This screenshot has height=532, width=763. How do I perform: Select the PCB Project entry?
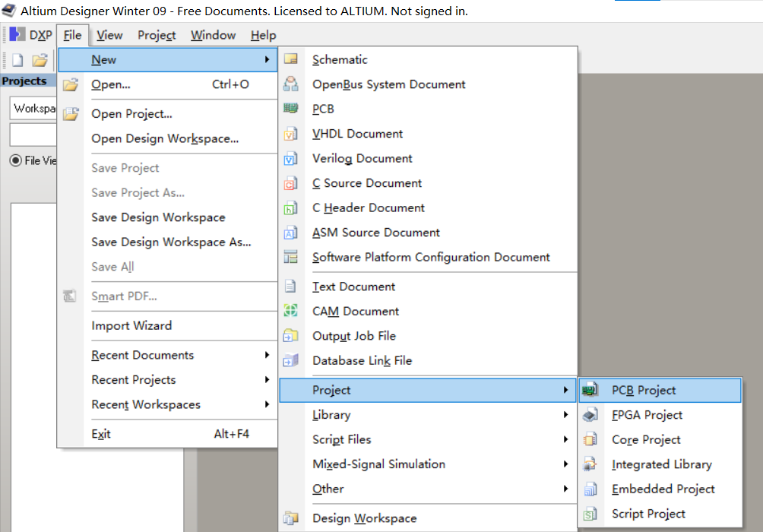point(660,390)
